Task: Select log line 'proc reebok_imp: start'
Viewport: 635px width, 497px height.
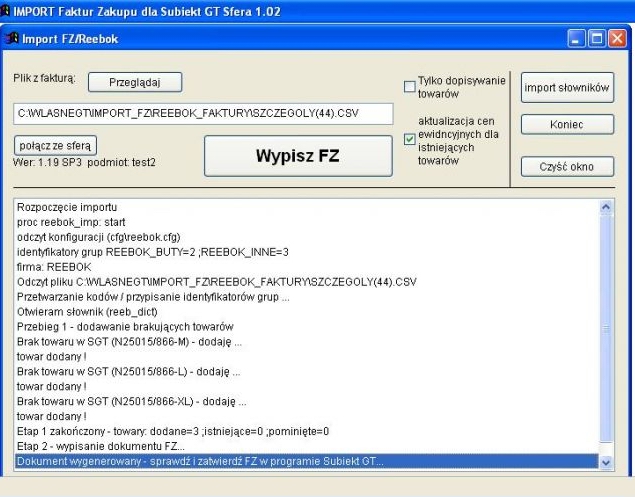Action: tap(307, 222)
